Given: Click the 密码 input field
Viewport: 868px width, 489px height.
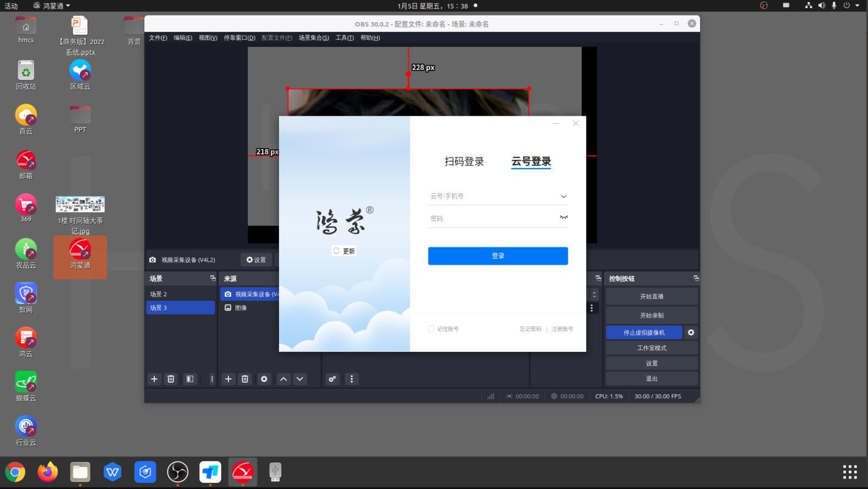Looking at the screenshot, I should [x=490, y=219].
